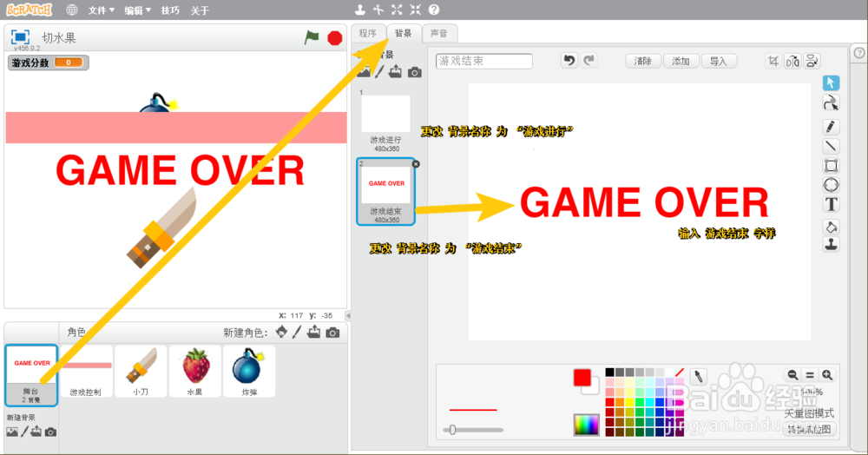The width and height of the screenshot is (868, 455).
Task: Choose the Select arrow tool
Action: (x=831, y=83)
